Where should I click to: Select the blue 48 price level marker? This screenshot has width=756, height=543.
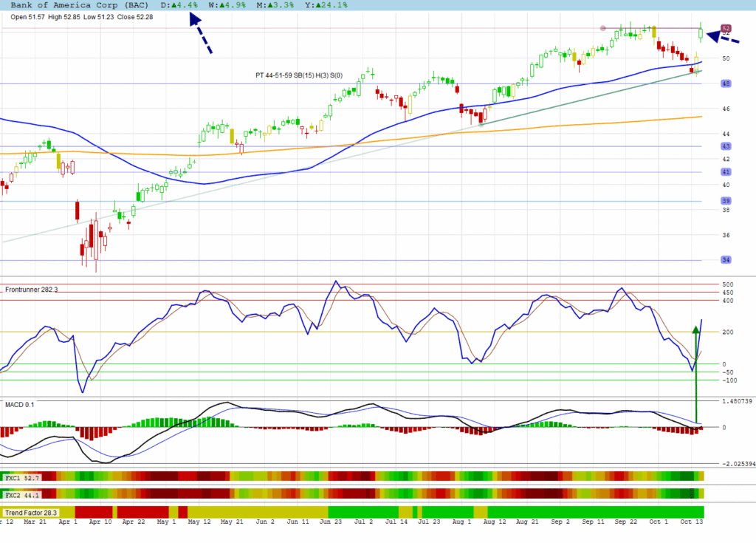726,83
